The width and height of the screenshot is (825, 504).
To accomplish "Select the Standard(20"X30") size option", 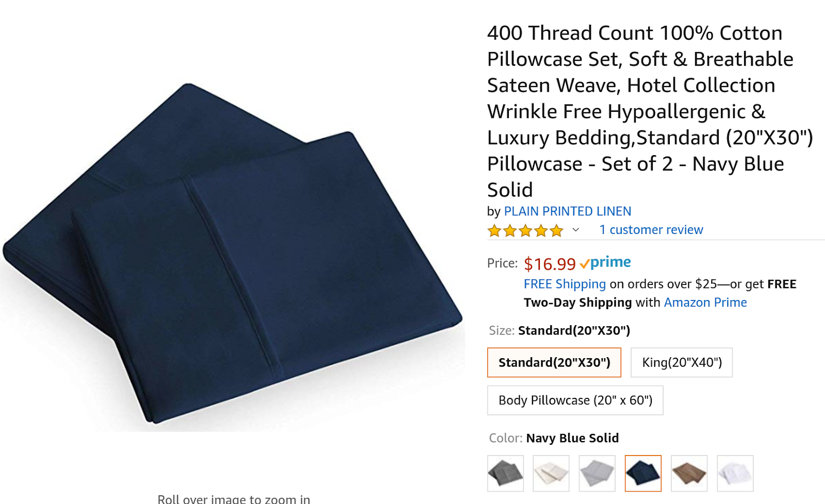I will [x=554, y=362].
